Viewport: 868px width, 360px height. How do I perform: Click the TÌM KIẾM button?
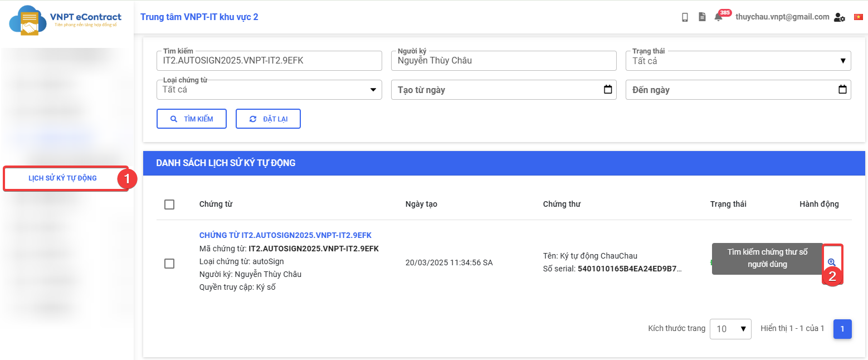192,119
